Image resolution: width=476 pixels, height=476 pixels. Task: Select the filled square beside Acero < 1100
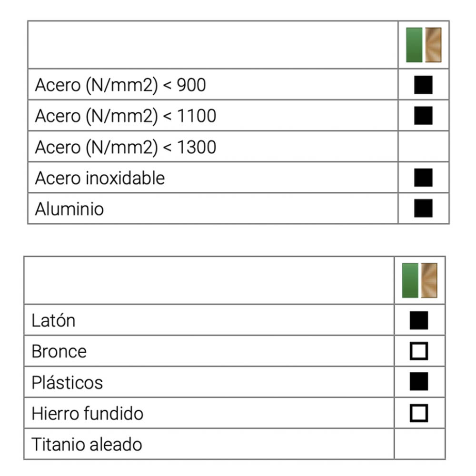tap(423, 116)
